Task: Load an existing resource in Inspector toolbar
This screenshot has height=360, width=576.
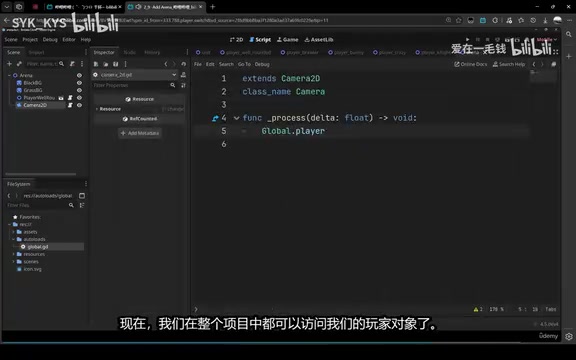Action: click(105, 64)
